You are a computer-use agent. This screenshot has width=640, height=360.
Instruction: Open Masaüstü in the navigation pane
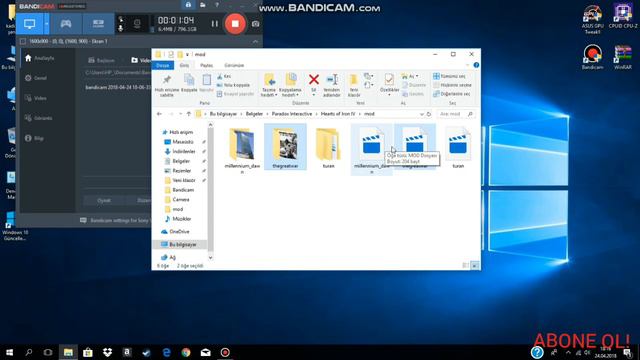182,142
